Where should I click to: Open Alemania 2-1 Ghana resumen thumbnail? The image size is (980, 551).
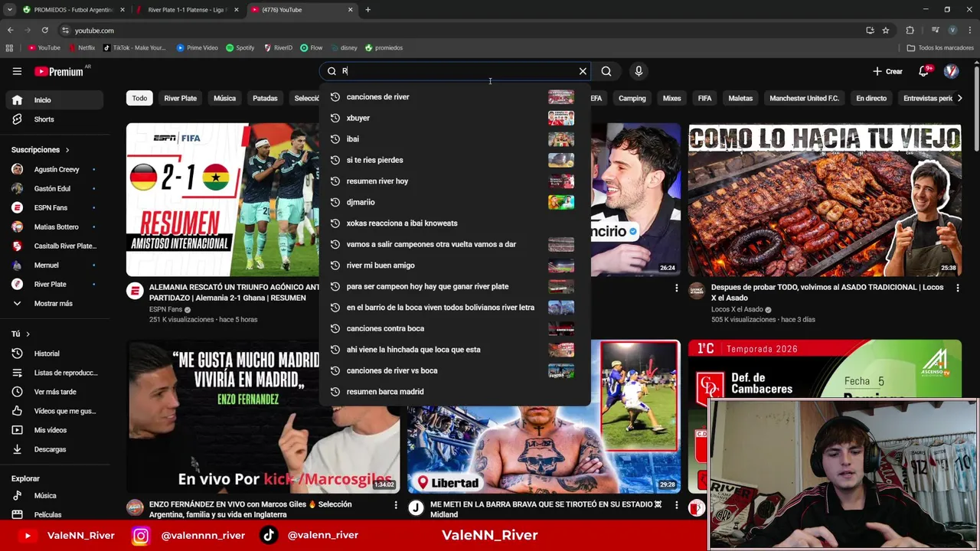223,200
